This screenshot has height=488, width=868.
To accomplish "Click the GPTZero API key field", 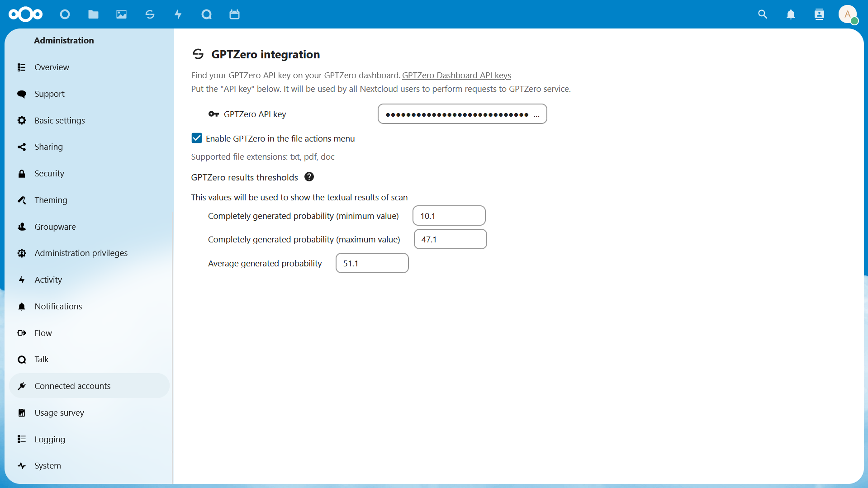I will (462, 114).
